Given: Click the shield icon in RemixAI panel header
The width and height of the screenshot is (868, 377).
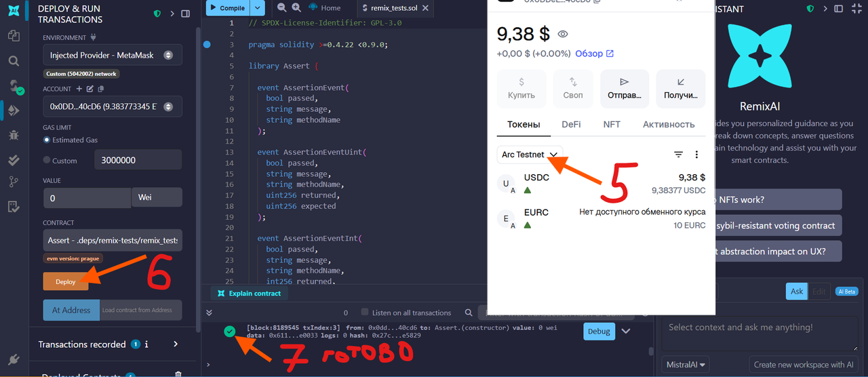Looking at the screenshot, I should [x=810, y=9].
